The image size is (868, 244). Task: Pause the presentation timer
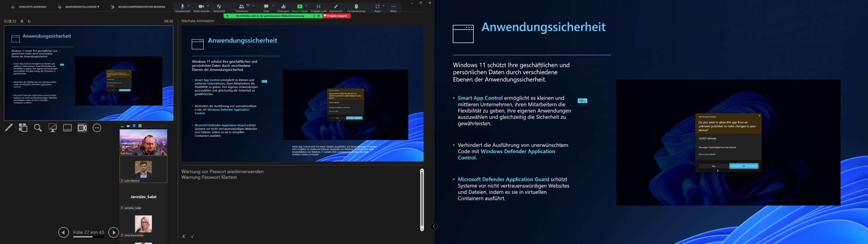click(22, 21)
